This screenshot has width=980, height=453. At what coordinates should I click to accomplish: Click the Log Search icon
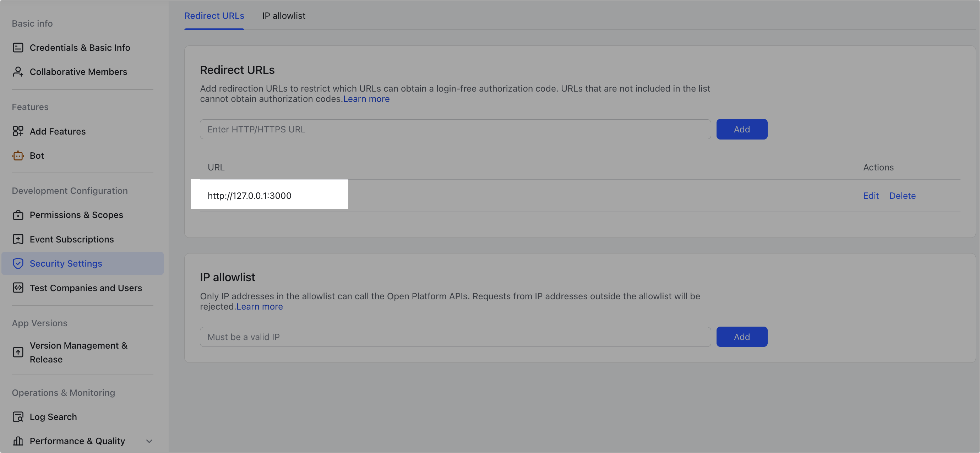(x=18, y=417)
